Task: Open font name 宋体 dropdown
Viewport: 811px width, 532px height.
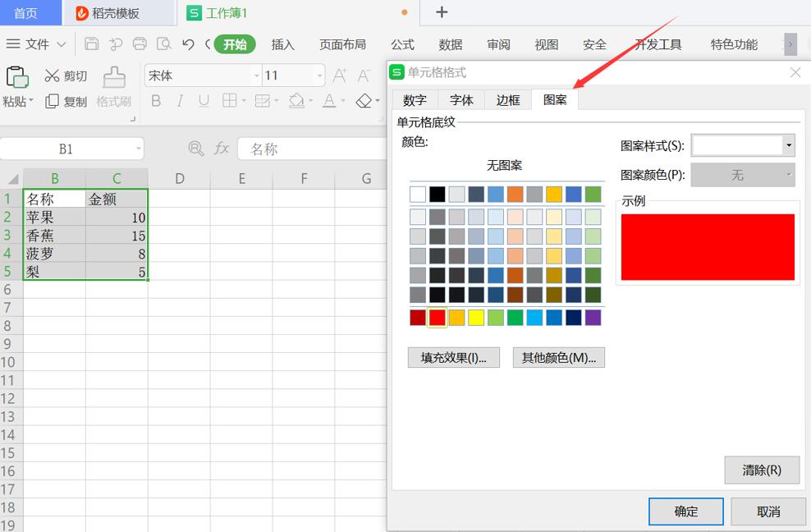Action: point(257,76)
